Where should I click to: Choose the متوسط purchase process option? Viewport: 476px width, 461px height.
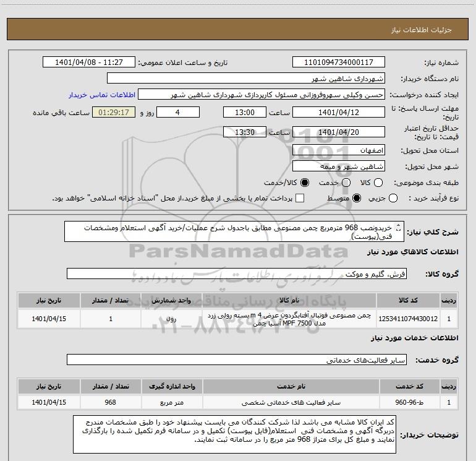(357, 199)
